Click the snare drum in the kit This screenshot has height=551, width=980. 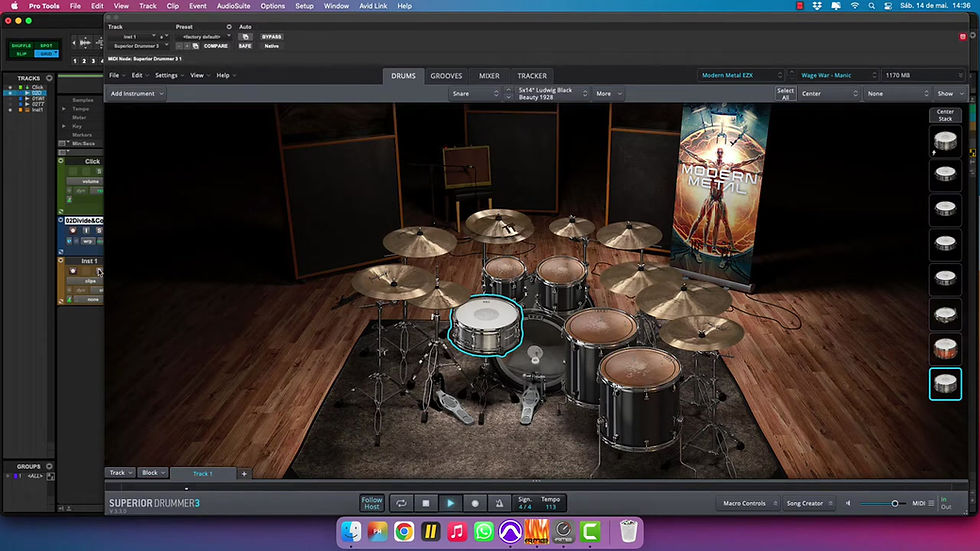click(x=486, y=325)
